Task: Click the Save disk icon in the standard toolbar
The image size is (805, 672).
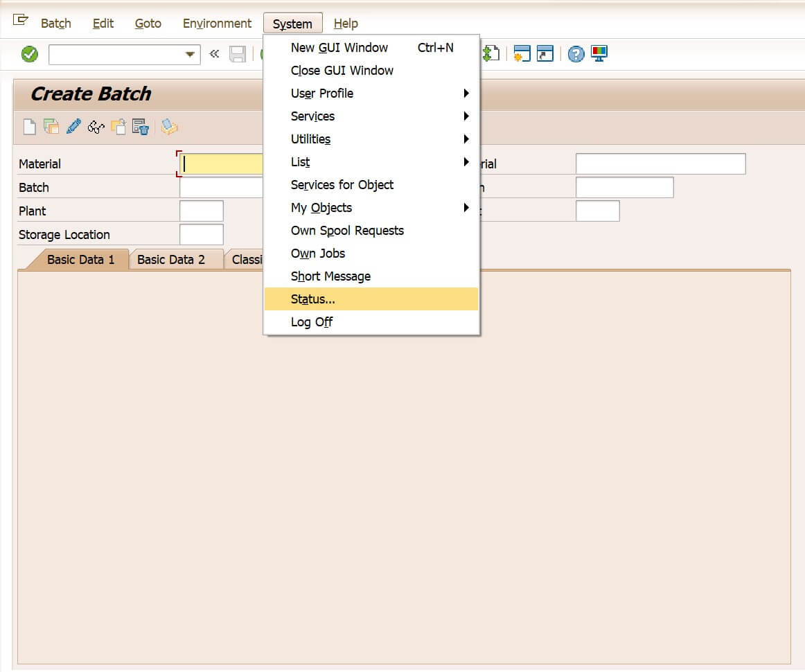Action: click(238, 55)
